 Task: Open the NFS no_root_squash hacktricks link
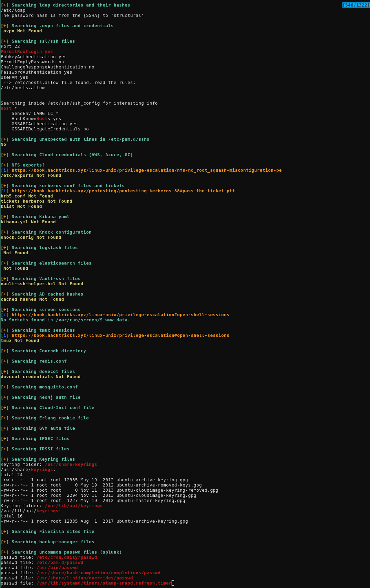(x=146, y=170)
